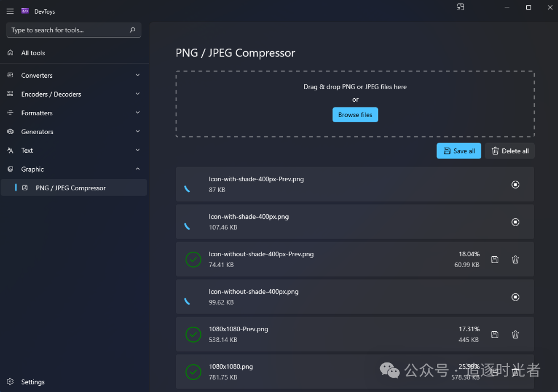Screen dimensions: 558x392
Task: Collapse the Graphic chevron
Action: click(138, 169)
